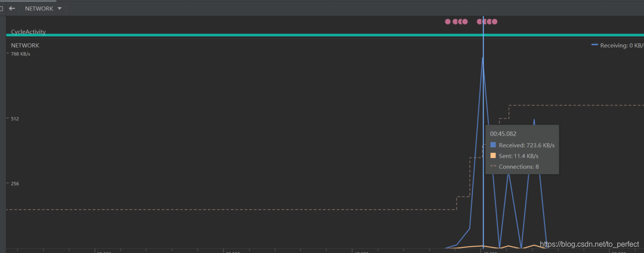Click the Sent 11.4 KB/s value
The height and width of the screenshot is (253, 644).
coord(519,156)
